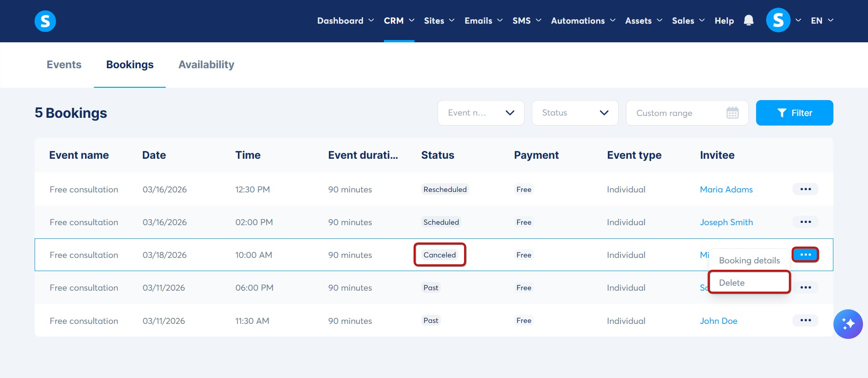Expand the Sales menu
Screen dimensions: 868x378
pos(688,20)
